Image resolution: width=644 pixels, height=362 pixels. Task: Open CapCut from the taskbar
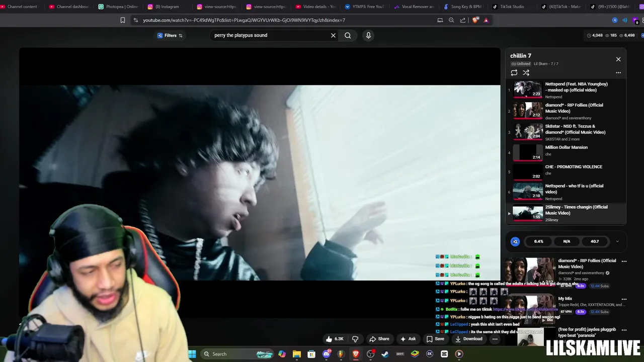coord(444,354)
